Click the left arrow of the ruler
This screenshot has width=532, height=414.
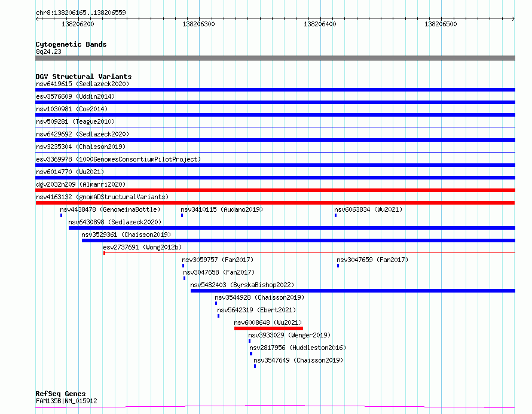[37, 19]
